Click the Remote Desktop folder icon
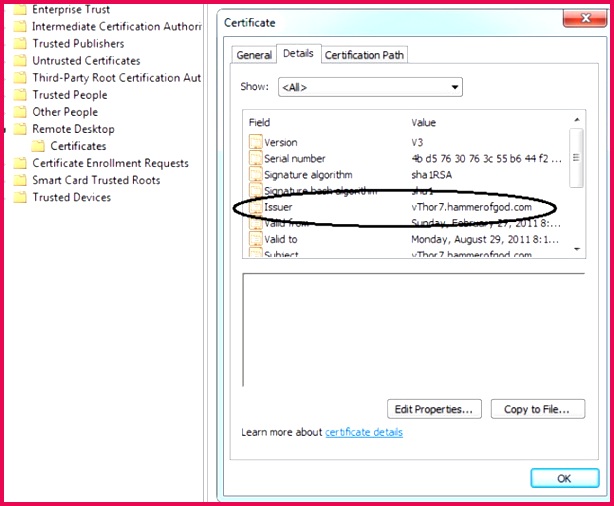 [20, 129]
